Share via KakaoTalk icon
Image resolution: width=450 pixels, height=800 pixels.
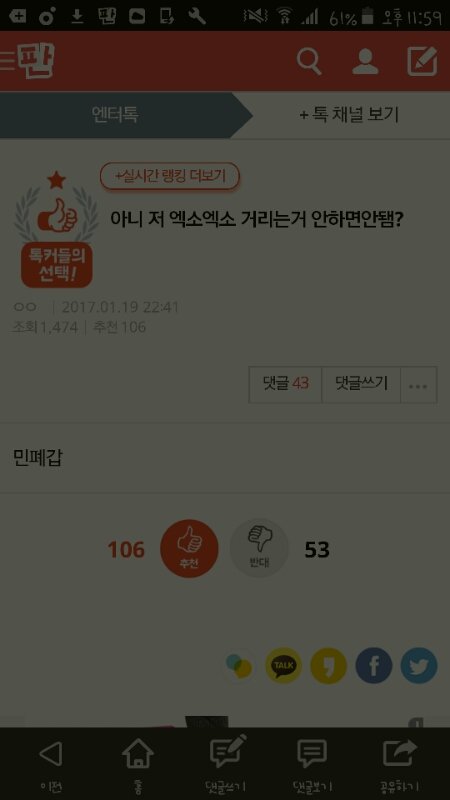[x=283, y=665]
